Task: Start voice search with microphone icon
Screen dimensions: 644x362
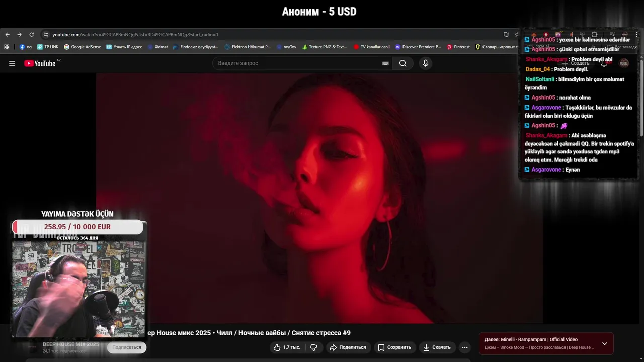Action: point(426,63)
